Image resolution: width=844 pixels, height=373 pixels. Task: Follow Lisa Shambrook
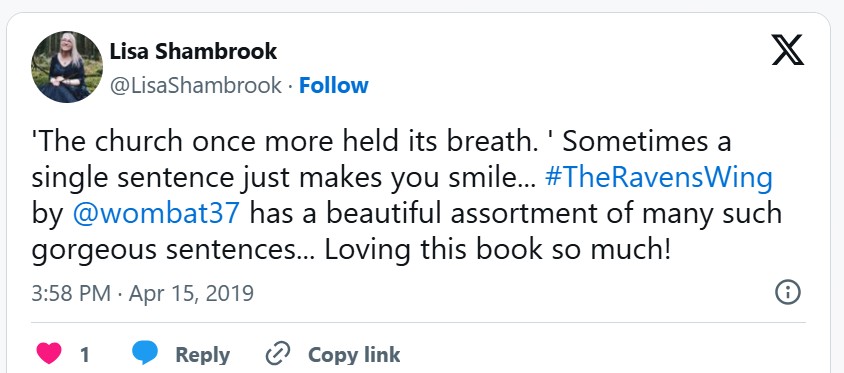point(333,86)
